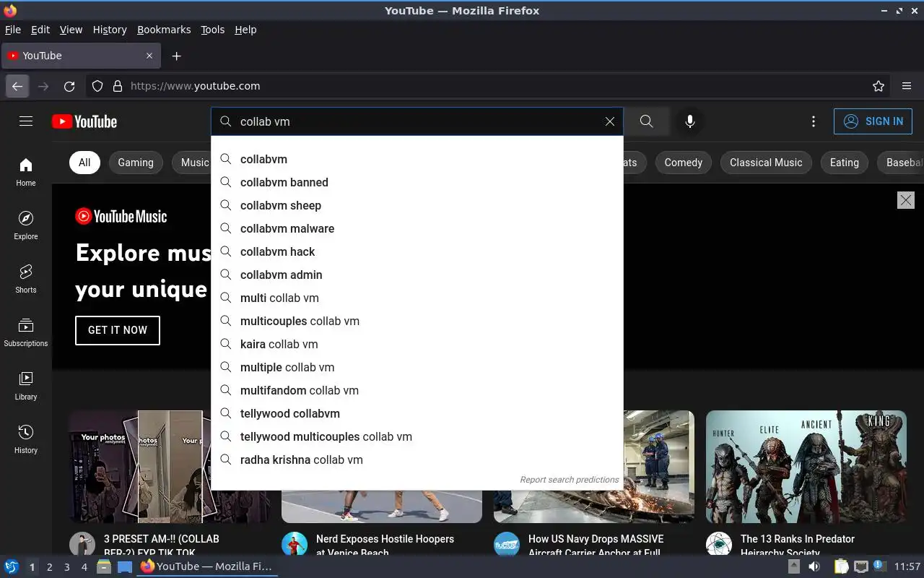The height and width of the screenshot is (578, 924).
Task: Choose the "radha krishna collab vm" suggestion
Action: (417, 460)
